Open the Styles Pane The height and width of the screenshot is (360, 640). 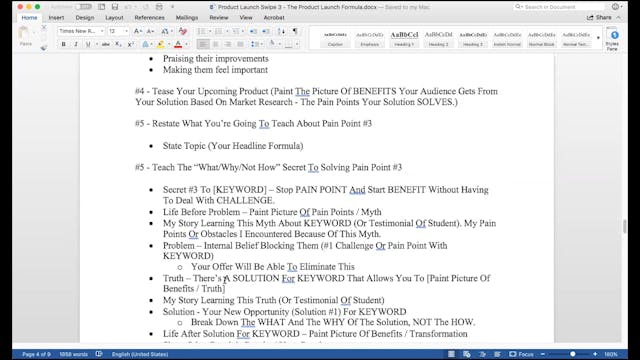(x=612, y=39)
